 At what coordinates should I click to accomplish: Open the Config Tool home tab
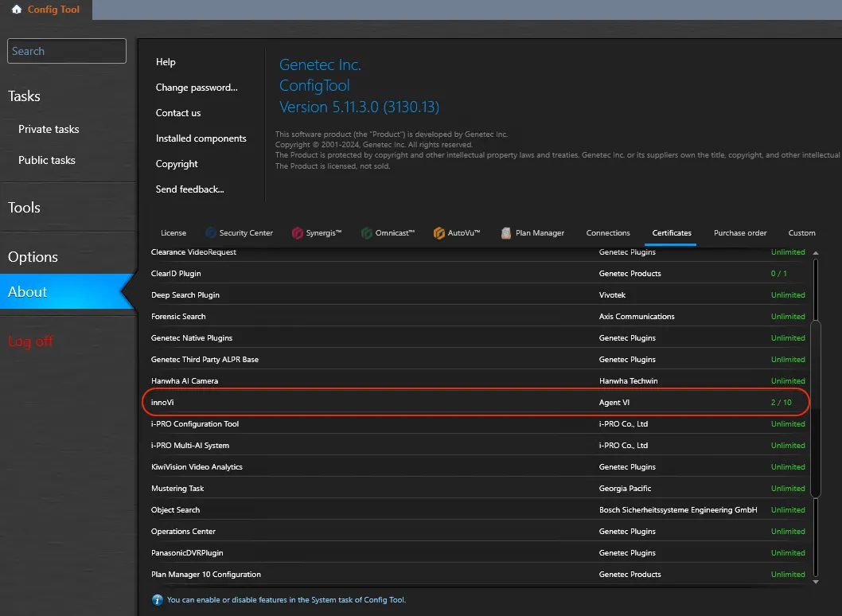[46, 10]
